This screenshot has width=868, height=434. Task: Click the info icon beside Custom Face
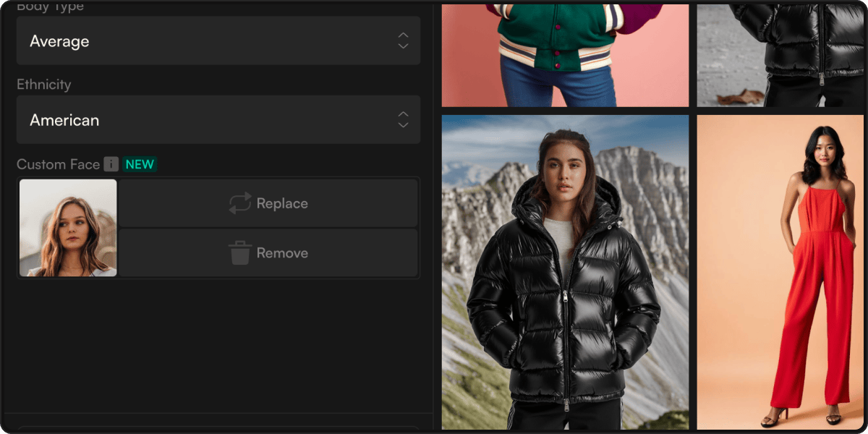[111, 164]
